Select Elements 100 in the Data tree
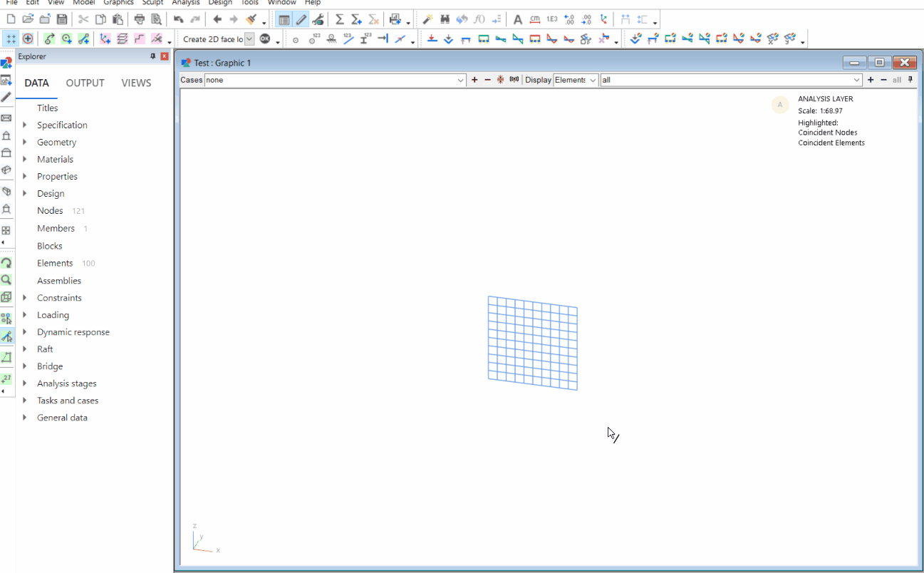 pos(54,263)
